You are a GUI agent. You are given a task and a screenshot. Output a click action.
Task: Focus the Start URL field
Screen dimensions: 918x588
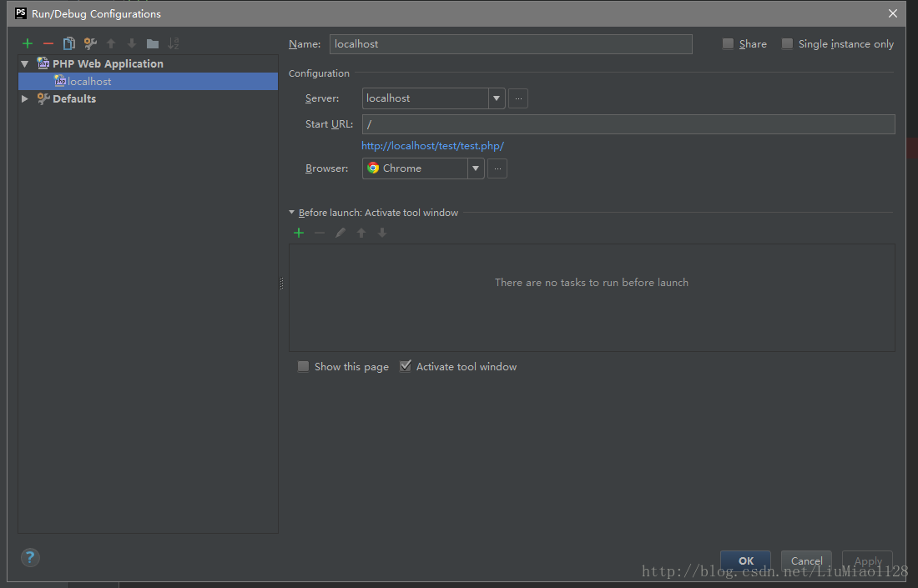point(628,124)
